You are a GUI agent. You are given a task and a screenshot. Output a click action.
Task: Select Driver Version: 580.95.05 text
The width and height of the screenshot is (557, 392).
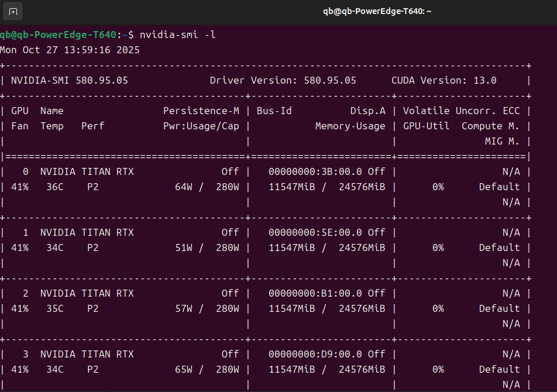point(283,81)
